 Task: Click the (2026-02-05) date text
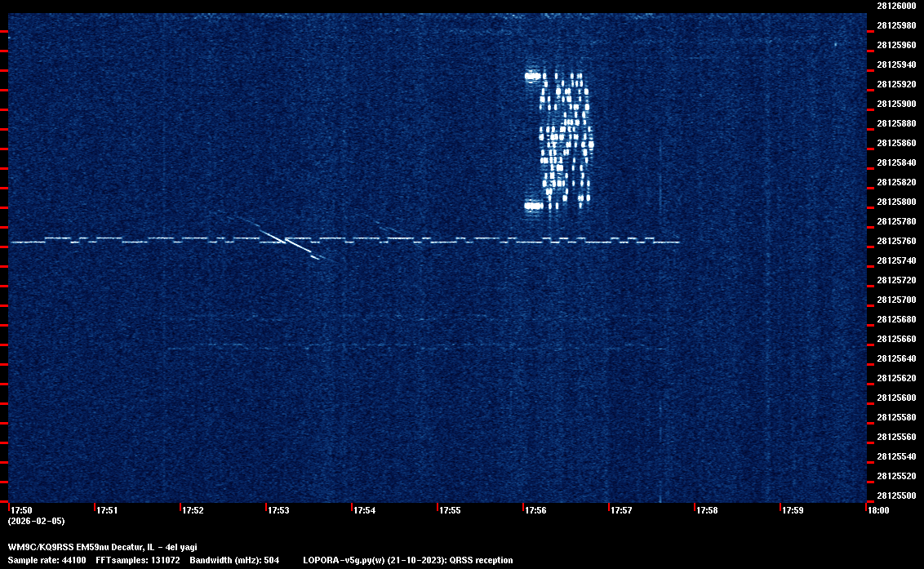[36, 521]
